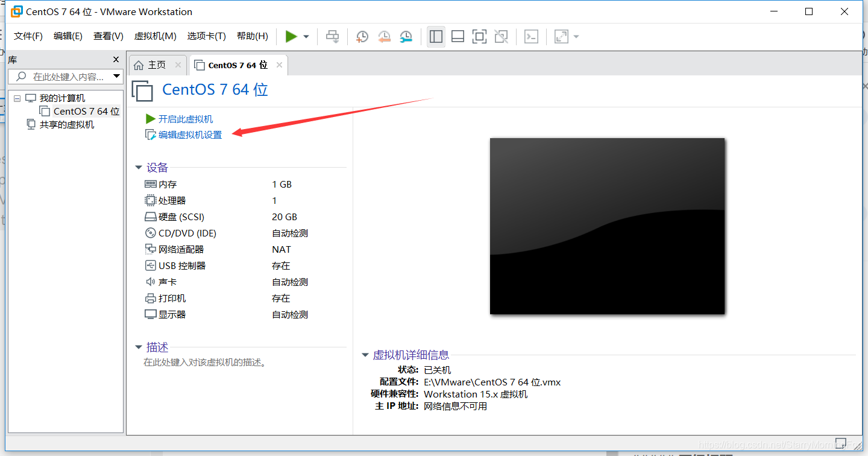Click the stretch guest display icon
The width and height of the screenshot is (868, 456).
[x=561, y=37]
